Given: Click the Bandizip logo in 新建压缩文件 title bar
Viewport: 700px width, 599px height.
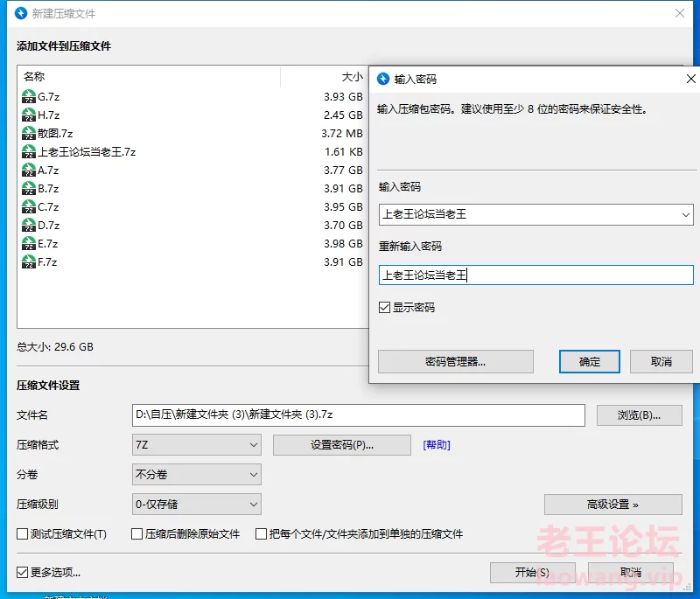Looking at the screenshot, I should tap(20, 13).
